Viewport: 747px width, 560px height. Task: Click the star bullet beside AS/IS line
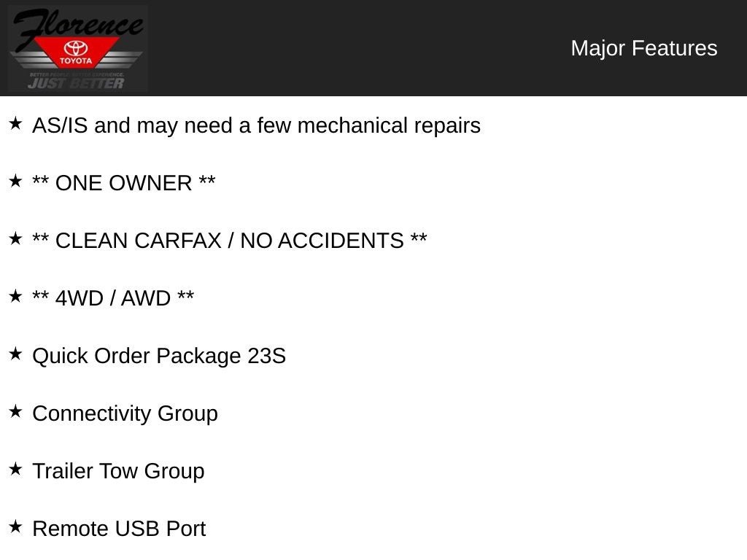15,124
